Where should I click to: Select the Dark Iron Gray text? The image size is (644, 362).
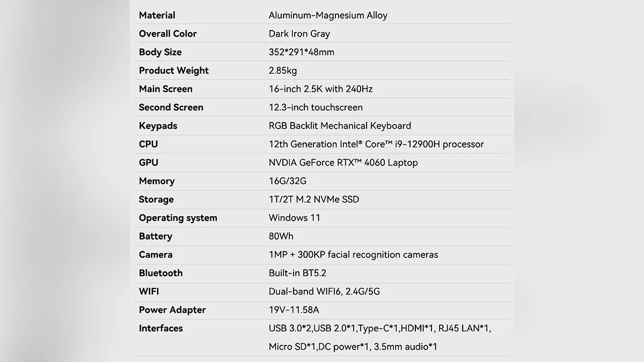pyautogui.click(x=299, y=33)
